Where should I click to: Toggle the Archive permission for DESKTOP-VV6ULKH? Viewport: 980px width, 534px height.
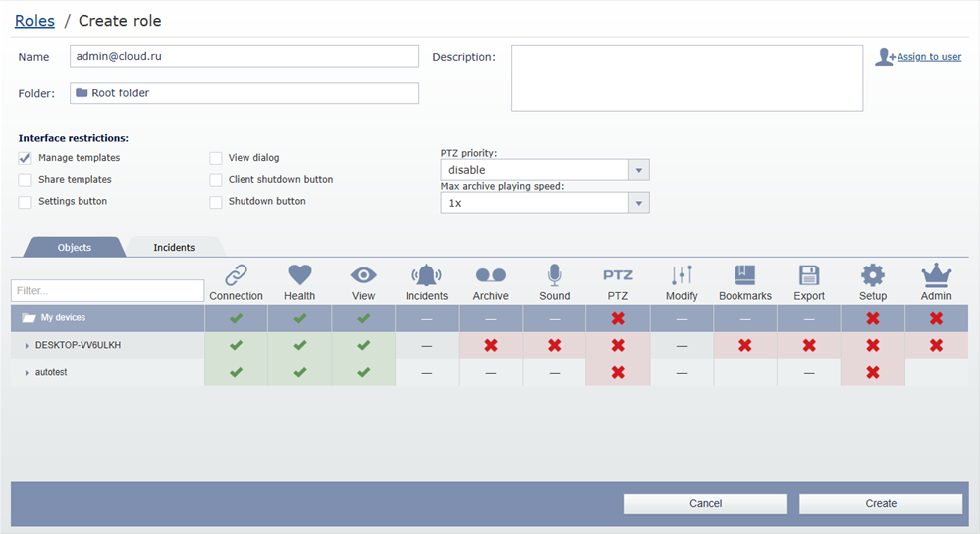pos(490,345)
